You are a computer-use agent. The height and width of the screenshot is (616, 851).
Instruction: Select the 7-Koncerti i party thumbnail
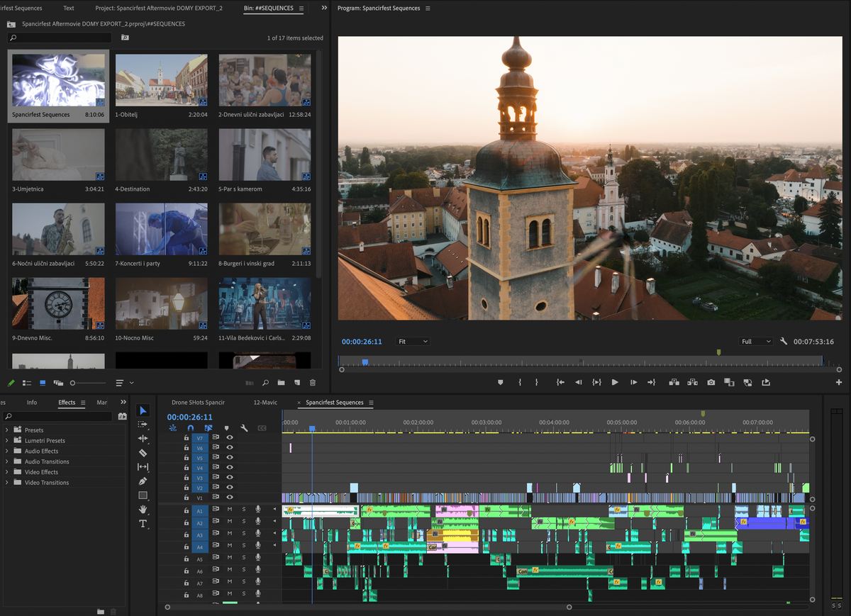pos(161,230)
